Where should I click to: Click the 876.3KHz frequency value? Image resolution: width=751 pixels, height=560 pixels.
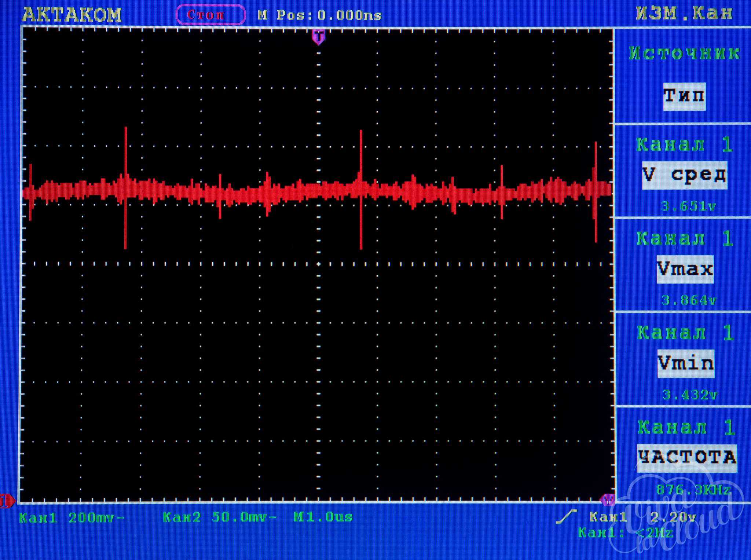tap(693, 490)
